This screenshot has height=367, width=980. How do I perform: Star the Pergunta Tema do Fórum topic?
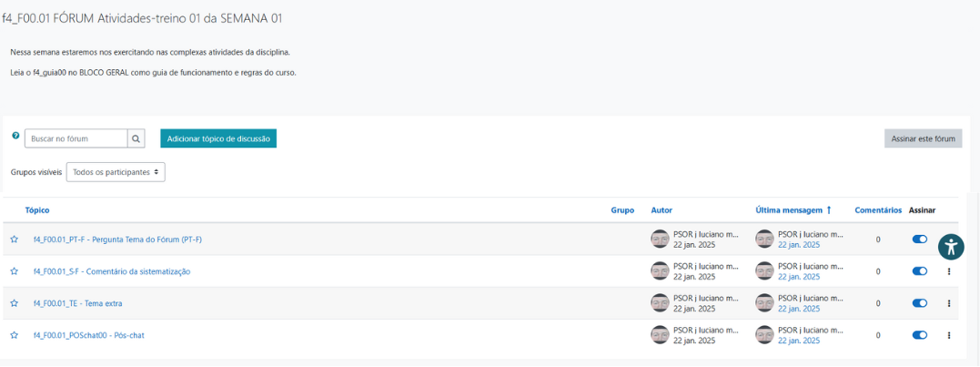tap(15, 240)
